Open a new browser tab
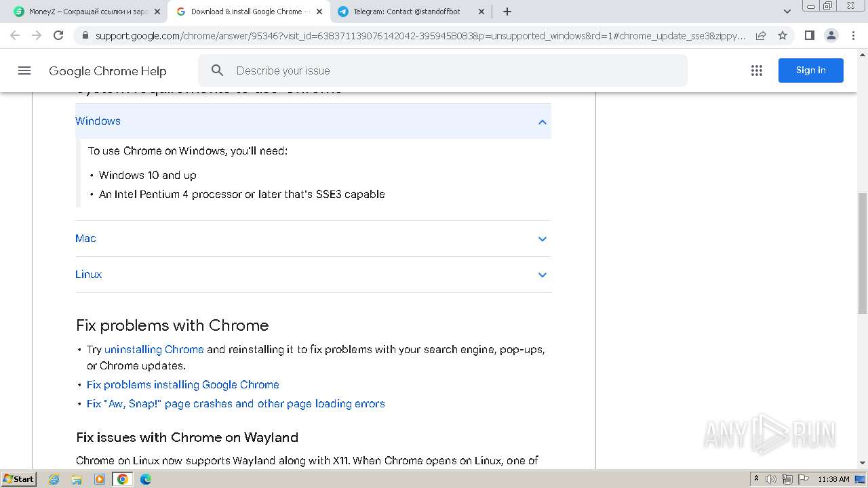This screenshot has height=488, width=868. click(x=507, y=12)
